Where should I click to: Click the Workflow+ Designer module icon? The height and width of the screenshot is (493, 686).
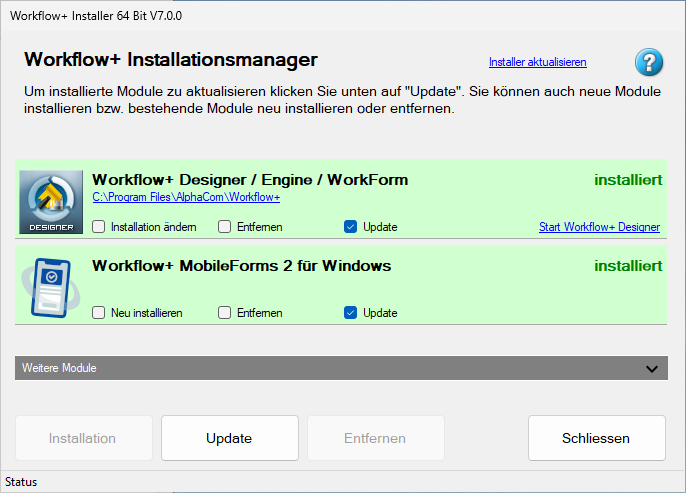[51, 202]
